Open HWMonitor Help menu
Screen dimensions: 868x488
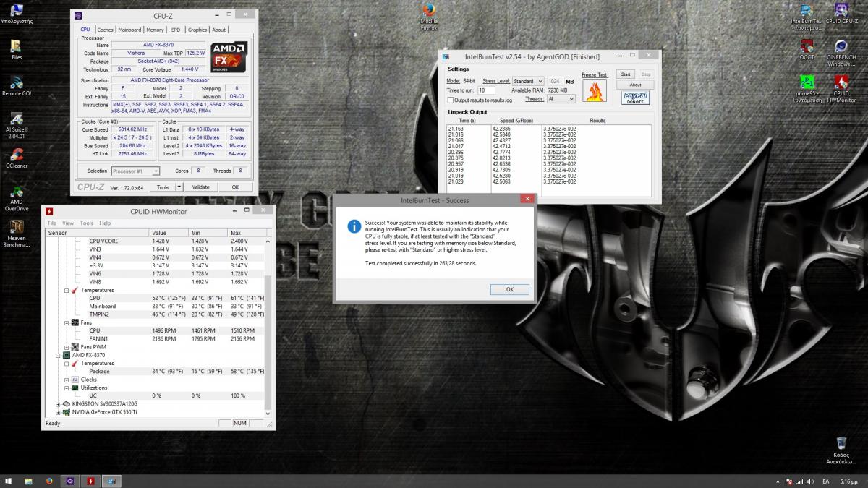105,223
